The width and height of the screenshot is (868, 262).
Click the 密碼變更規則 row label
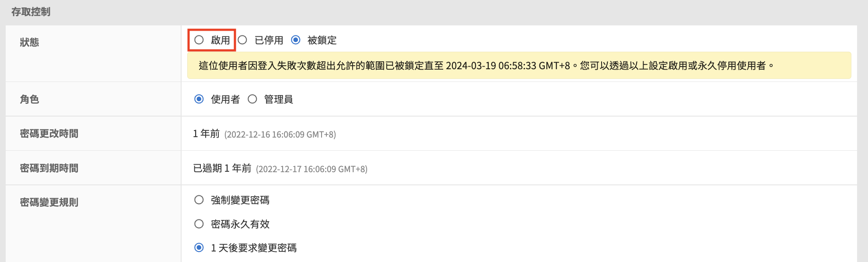click(x=49, y=202)
